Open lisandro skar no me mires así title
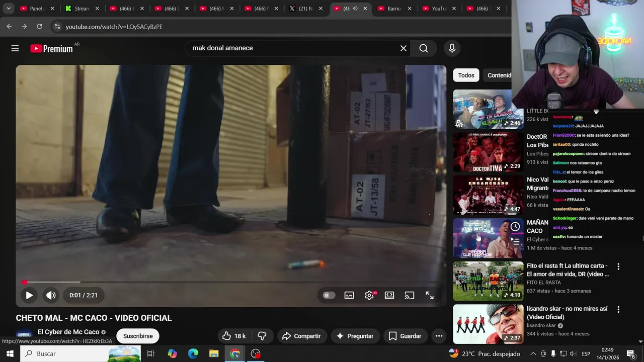Screen dimensions: 644x362 coord(567,313)
